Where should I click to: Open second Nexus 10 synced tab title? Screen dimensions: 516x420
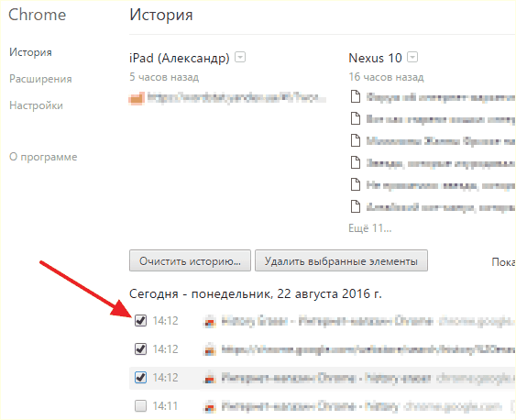(441, 119)
